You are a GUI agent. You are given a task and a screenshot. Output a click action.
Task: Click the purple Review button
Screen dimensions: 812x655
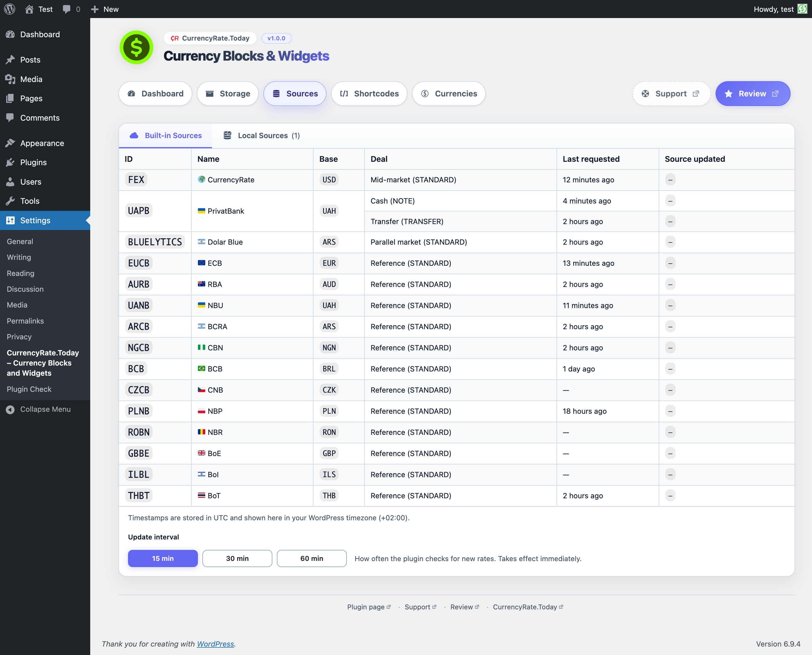click(752, 94)
